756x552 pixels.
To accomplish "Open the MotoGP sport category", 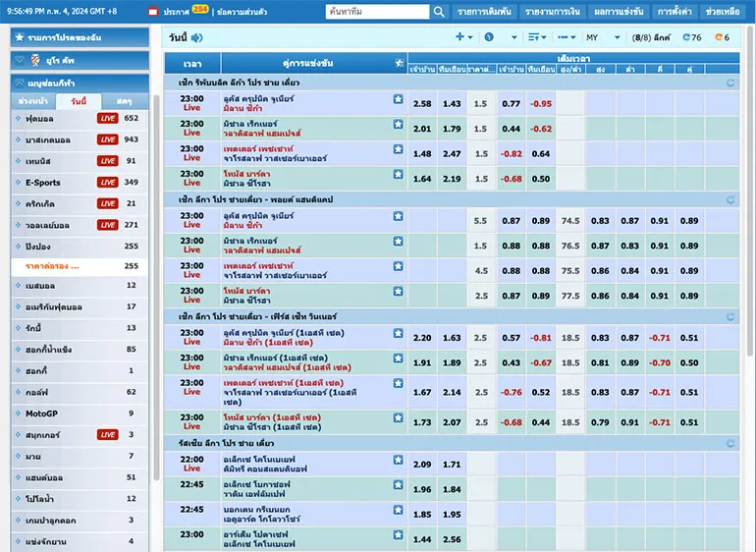I will (41, 414).
